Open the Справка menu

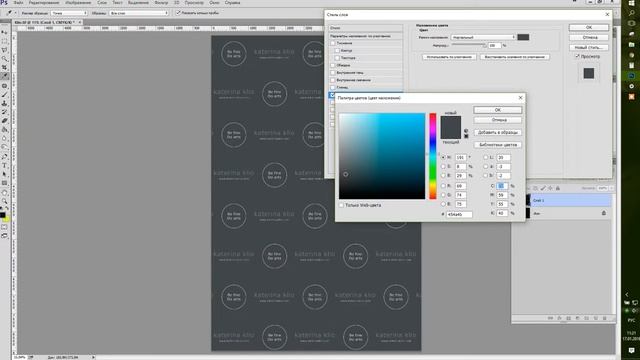click(x=233, y=2)
